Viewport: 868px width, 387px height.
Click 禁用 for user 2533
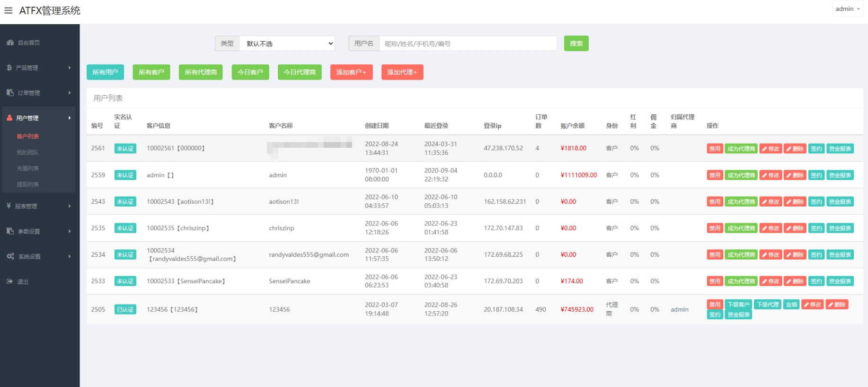[x=715, y=281]
